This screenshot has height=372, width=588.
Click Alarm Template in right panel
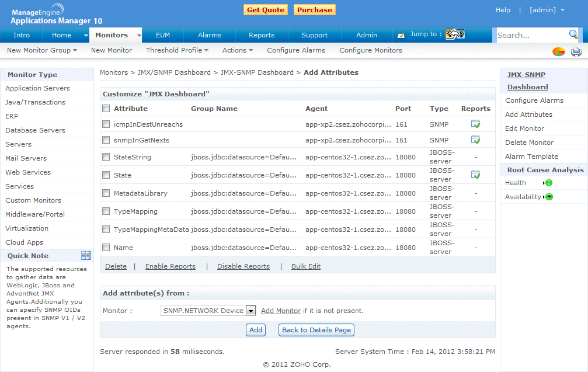point(531,157)
